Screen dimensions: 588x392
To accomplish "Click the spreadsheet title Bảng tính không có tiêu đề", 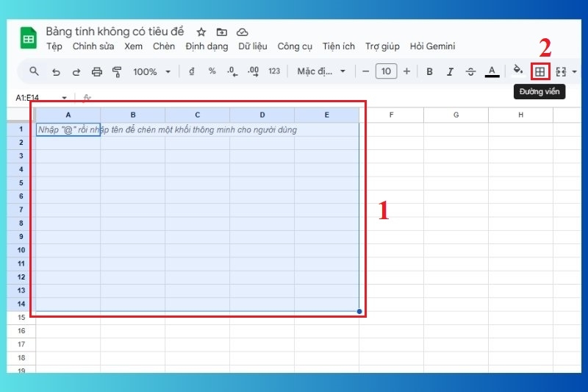I will pos(115,32).
